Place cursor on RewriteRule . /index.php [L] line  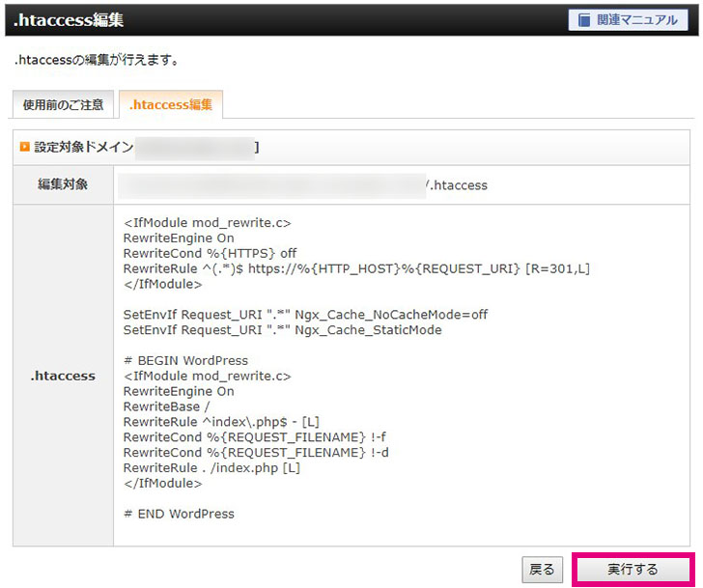tap(211, 468)
